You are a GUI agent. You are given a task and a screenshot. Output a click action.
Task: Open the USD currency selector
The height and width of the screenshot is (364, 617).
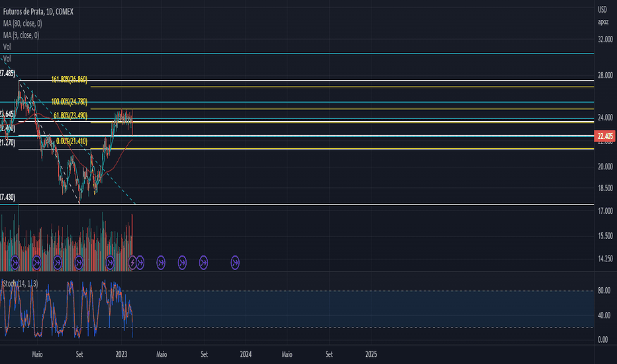pos(602,10)
